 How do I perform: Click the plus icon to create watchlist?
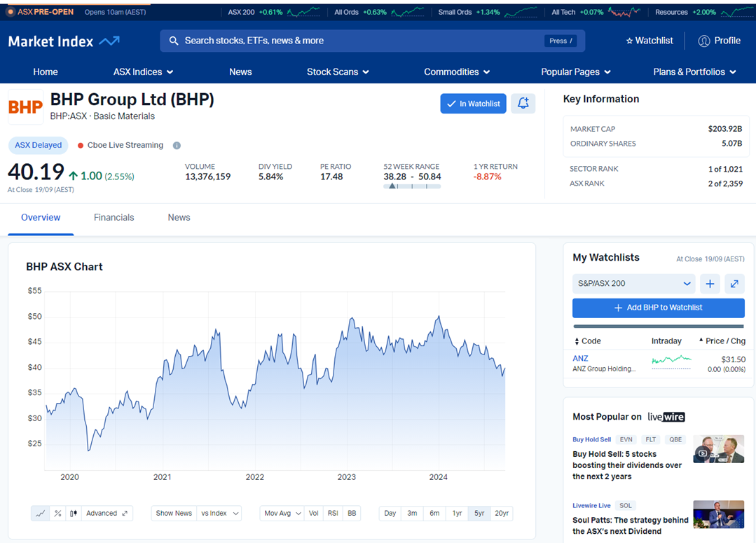[x=710, y=284]
